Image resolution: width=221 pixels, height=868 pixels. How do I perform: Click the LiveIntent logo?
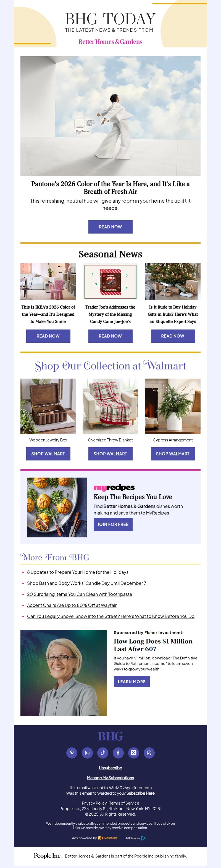108,838
